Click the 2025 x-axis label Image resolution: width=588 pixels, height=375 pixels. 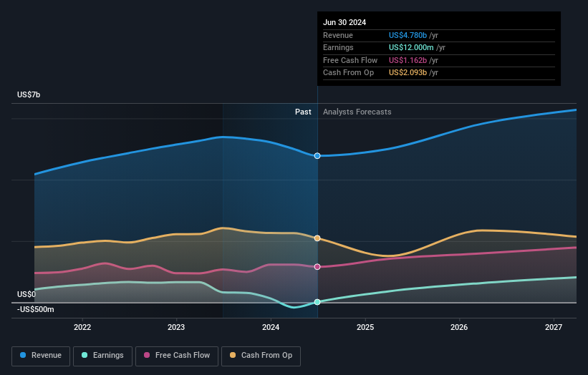(365, 327)
